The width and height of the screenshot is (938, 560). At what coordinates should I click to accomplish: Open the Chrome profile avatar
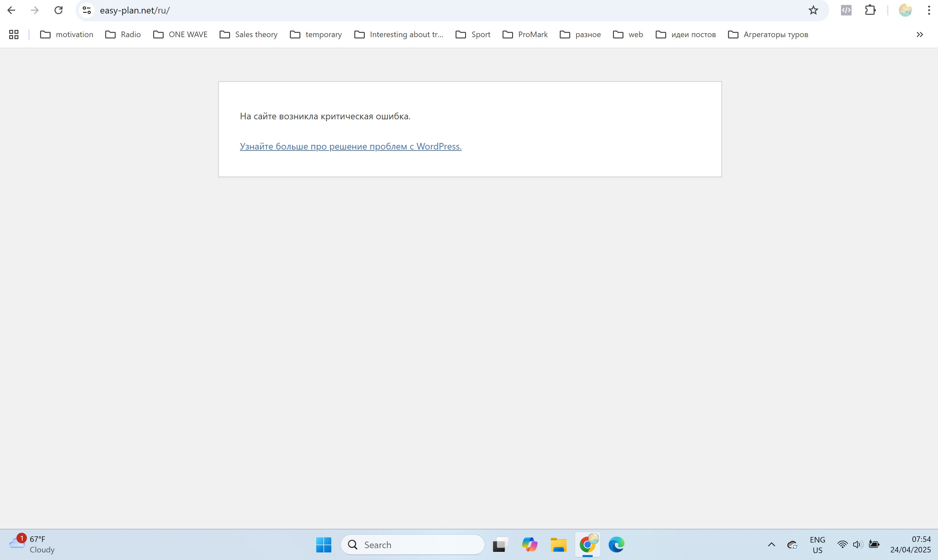click(905, 10)
